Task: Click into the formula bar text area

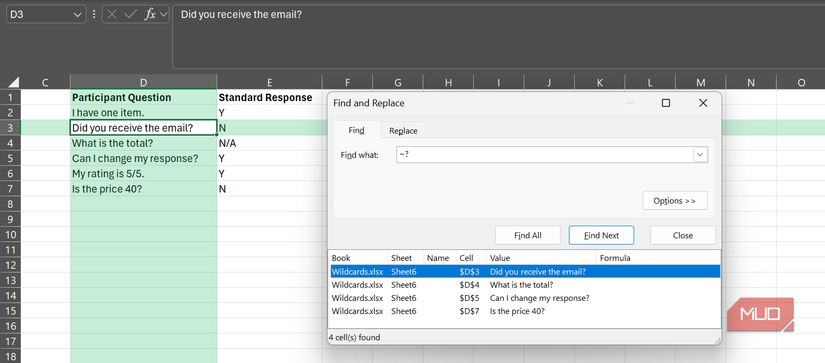Action: (498, 37)
